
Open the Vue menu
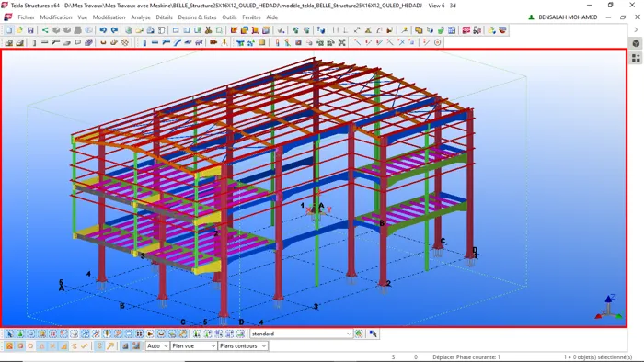(82, 17)
